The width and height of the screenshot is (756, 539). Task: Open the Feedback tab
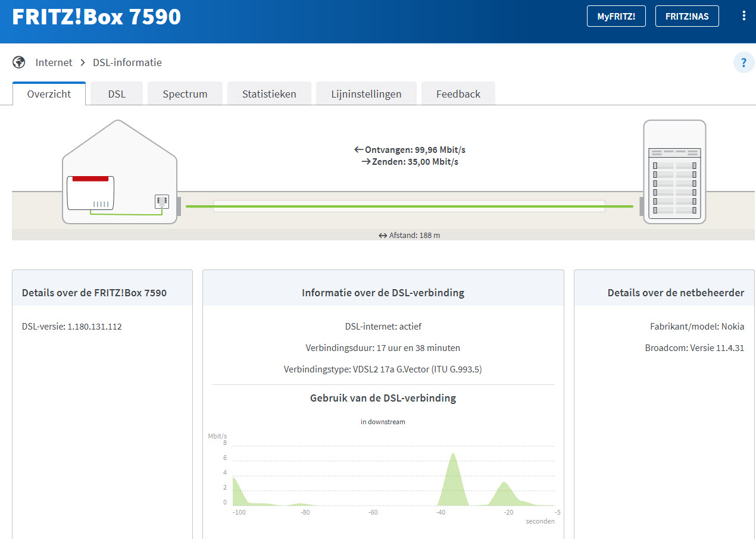[458, 94]
